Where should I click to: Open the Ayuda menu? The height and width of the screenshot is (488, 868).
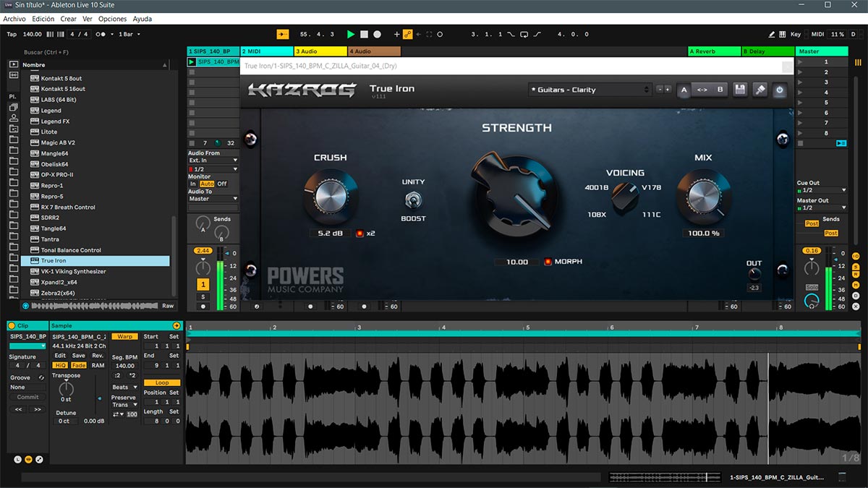click(142, 19)
